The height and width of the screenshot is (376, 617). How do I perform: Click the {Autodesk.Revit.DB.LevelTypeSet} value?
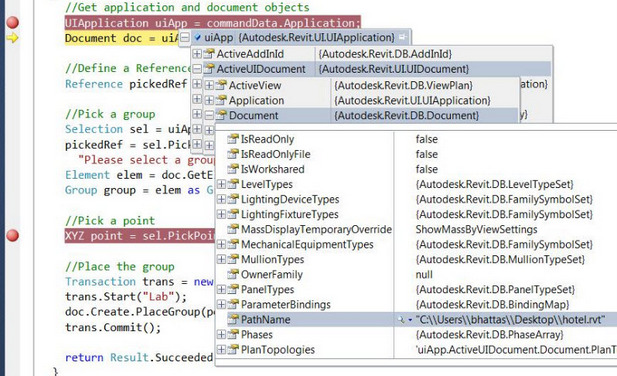(x=495, y=184)
